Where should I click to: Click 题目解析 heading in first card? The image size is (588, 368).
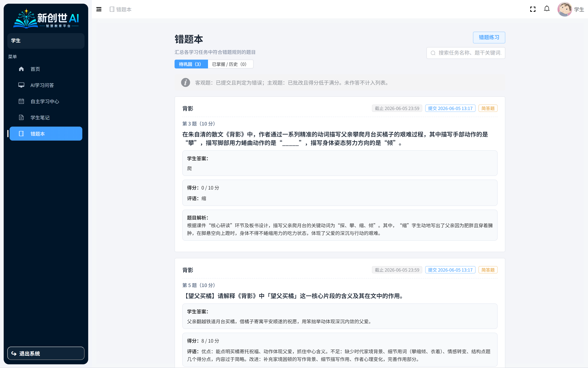pos(198,218)
